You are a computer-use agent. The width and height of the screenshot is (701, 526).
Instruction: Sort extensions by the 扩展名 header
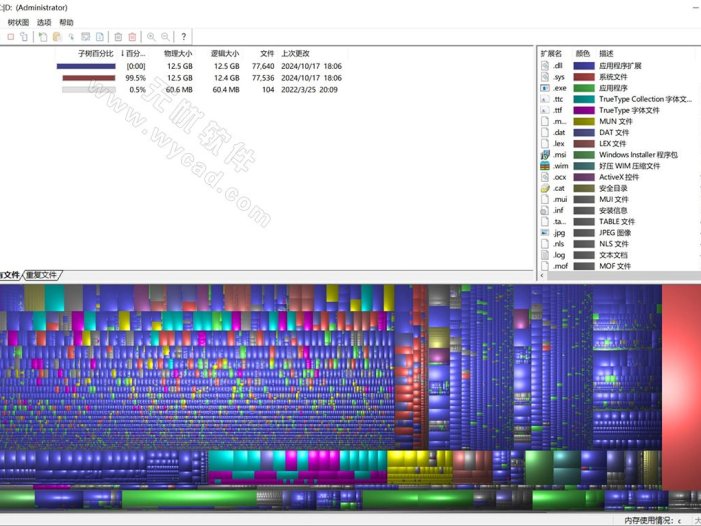[x=551, y=54]
